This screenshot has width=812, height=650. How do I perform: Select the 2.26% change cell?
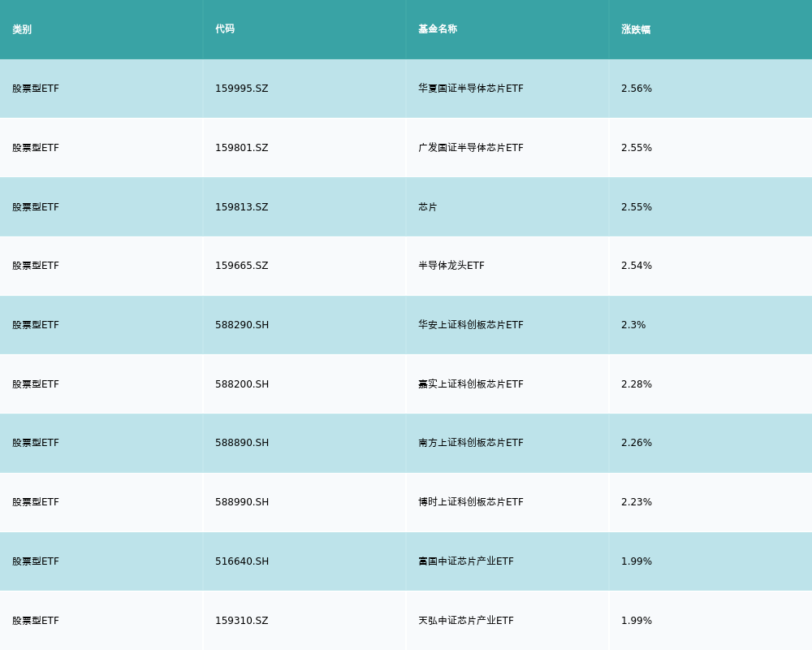[637, 443]
